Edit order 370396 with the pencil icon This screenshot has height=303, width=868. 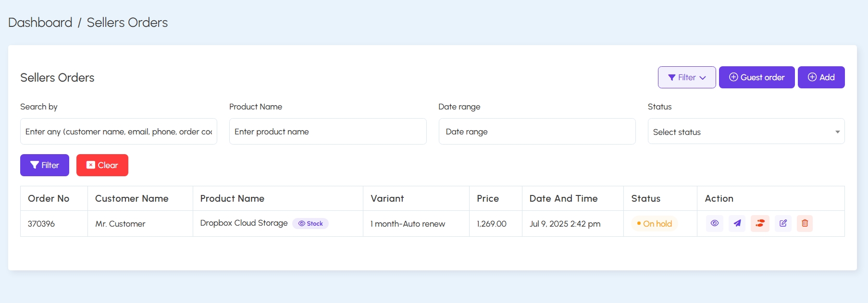[783, 223]
